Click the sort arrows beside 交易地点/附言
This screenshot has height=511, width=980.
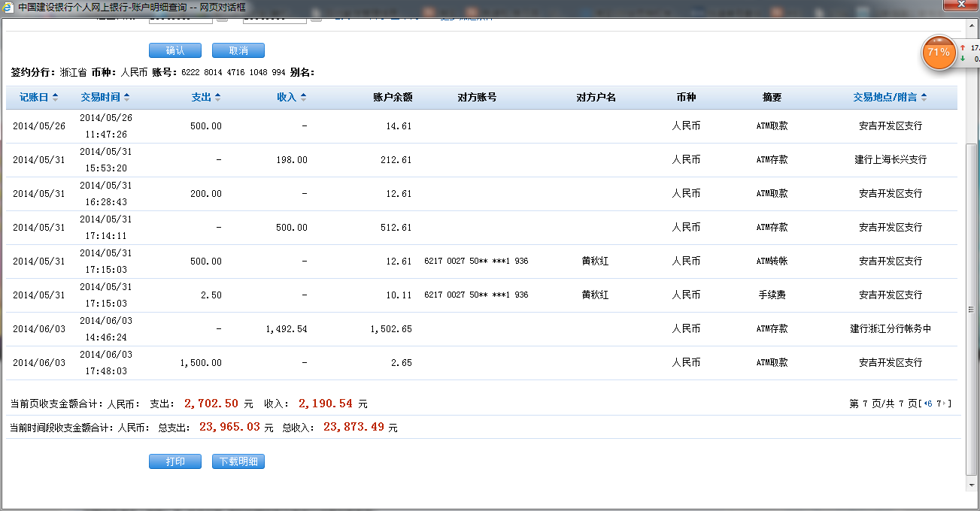924,98
